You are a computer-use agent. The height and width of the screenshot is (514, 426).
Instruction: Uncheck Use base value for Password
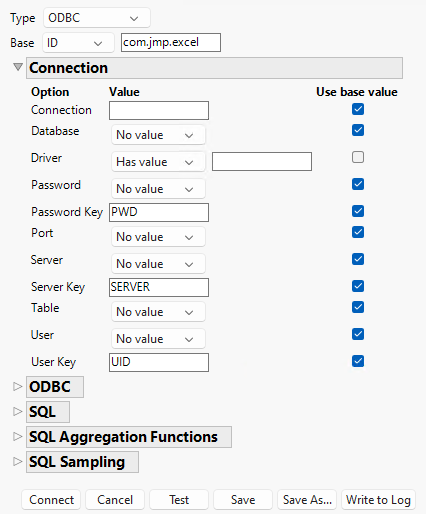[358, 184]
